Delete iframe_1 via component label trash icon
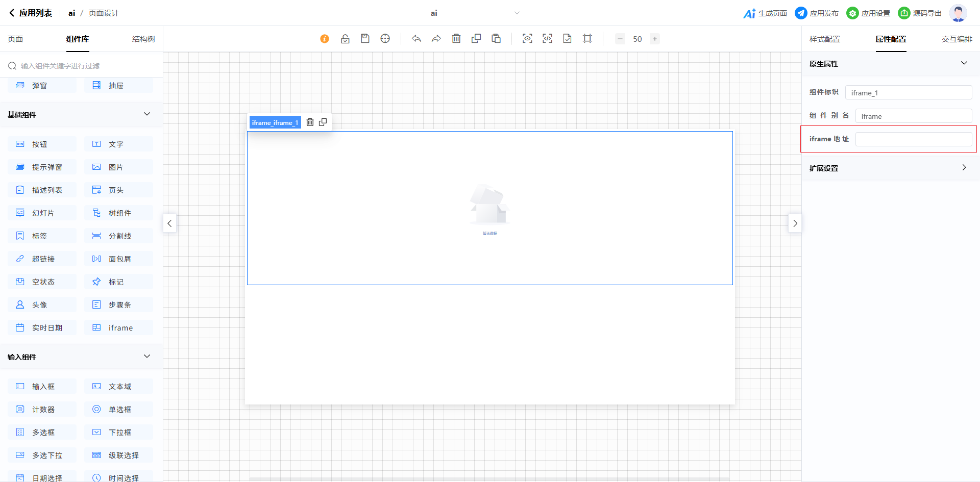Image resolution: width=980 pixels, height=482 pixels. click(x=310, y=122)
